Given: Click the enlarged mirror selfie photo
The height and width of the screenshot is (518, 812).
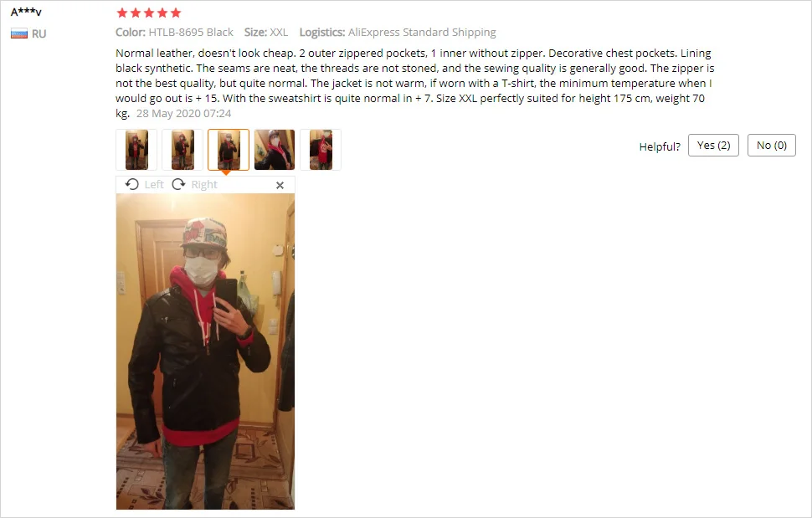Looking at the screenshot, I should 206,351.
